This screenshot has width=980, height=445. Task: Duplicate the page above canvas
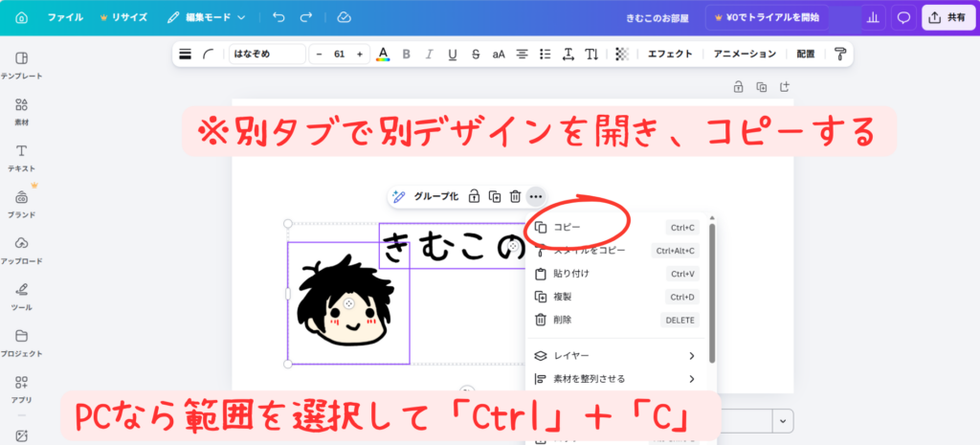coord(761,87)
